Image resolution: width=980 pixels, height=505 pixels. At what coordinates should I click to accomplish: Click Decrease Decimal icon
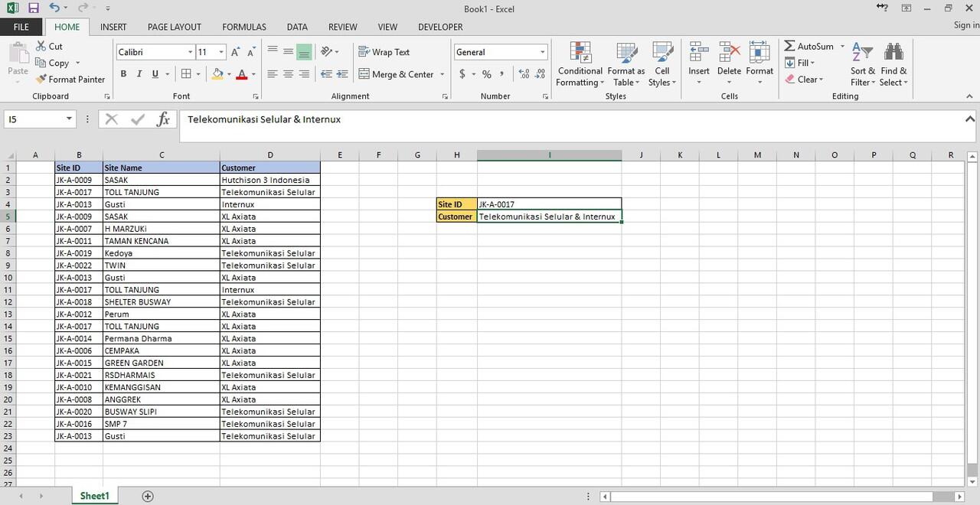point(539,74)
